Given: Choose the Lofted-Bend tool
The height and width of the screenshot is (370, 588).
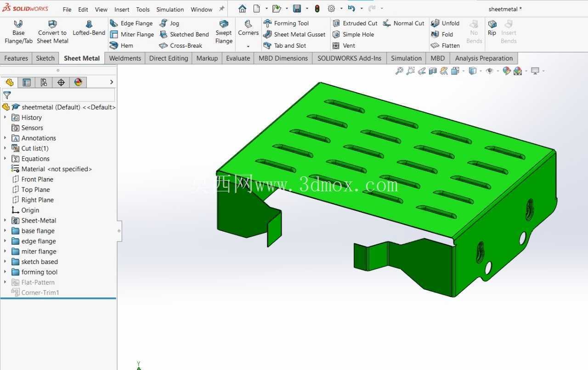Looking at the screenshot, I should (89, 28).
